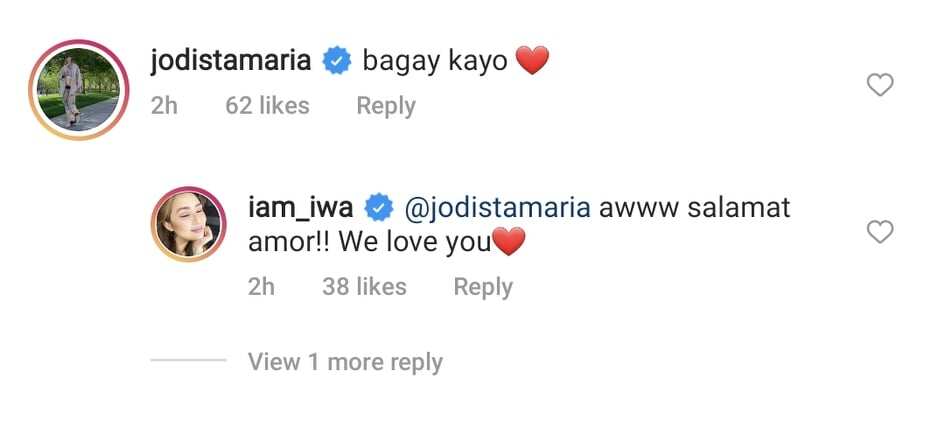
Task: Click the 2h timestamp under iam_iwa's reply
Action: 262,287
